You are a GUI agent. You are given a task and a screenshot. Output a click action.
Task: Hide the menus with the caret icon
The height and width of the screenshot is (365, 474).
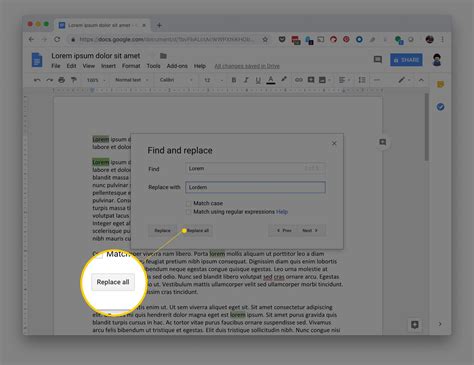[421, 80]
